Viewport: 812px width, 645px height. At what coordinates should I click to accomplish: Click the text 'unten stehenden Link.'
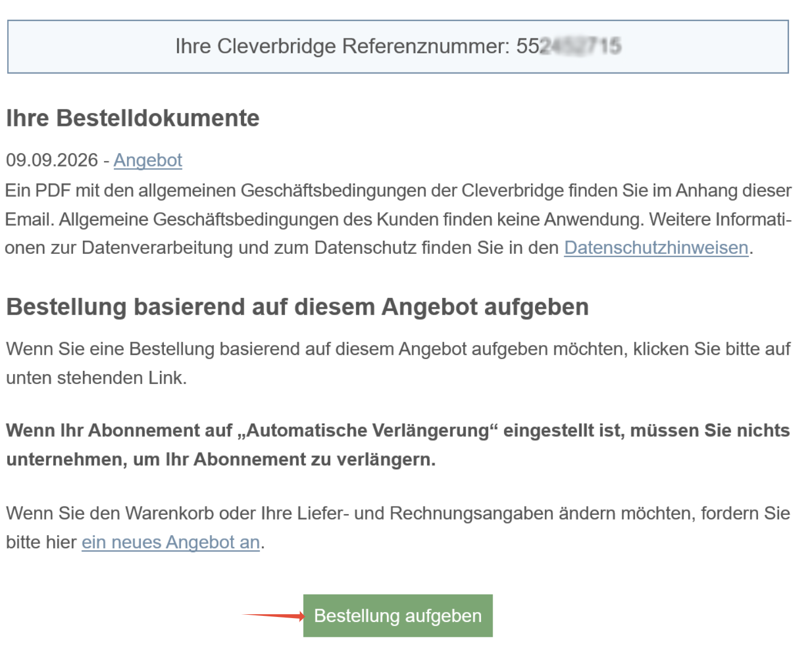pyautogui.click(x=97, y=378)
